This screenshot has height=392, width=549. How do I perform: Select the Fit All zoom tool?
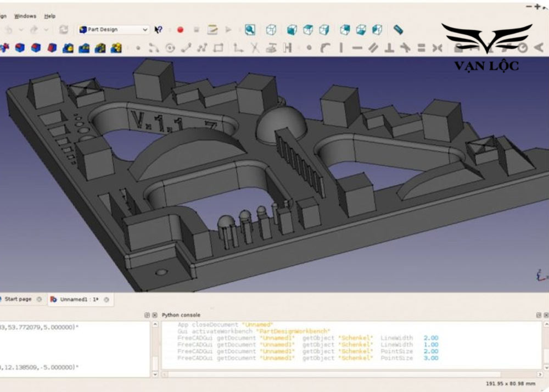(x=250, y=30)
